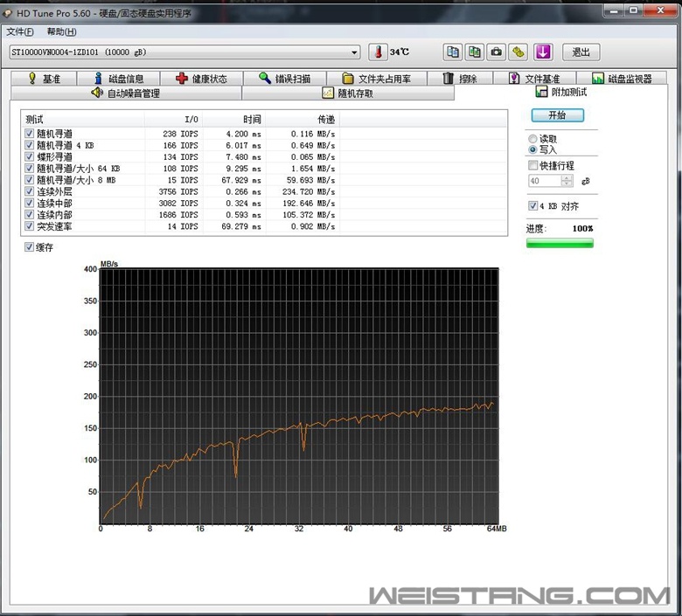Image resolution: width=682 pixels, height=616 pixels.
Task: Expand the ST10000VN0004 drive dropdown
Action: click(354, 52)
